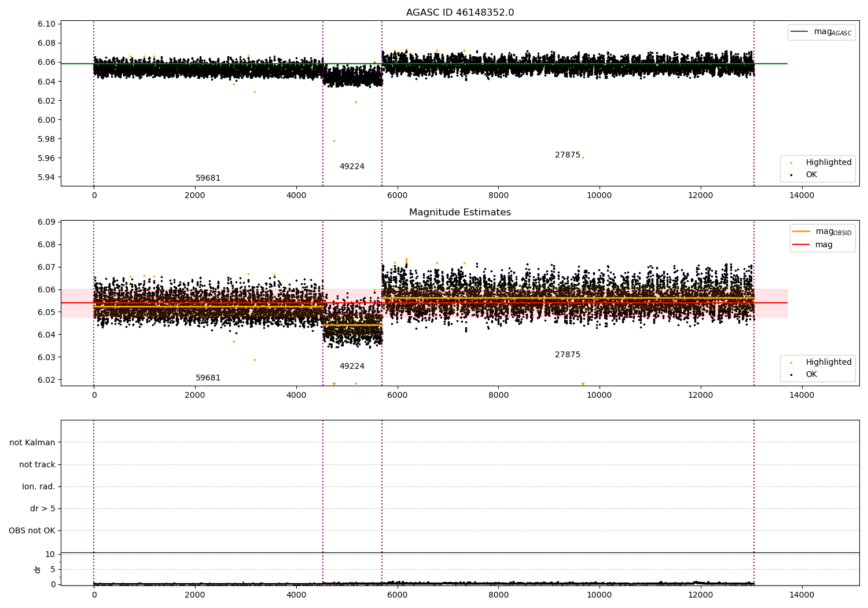Click "OK" in the top plot legend

click(803, 175)
